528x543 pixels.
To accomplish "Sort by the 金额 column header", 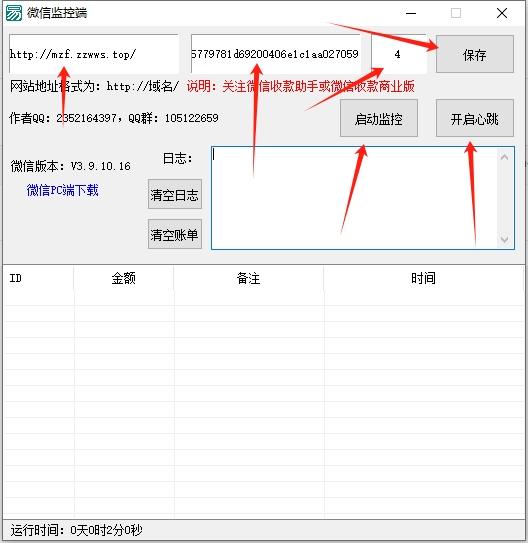I will (124, 278).
